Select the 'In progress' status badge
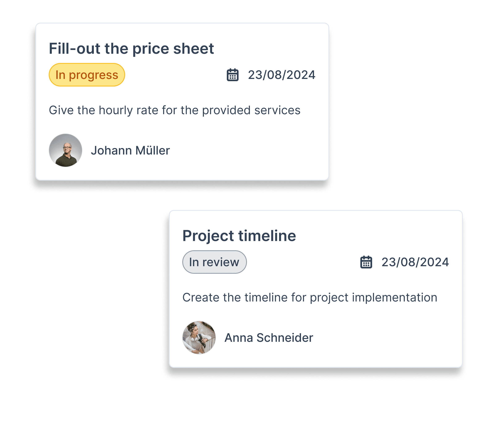The width and height of the screenshot is (504, 435). tap(86, 75)
